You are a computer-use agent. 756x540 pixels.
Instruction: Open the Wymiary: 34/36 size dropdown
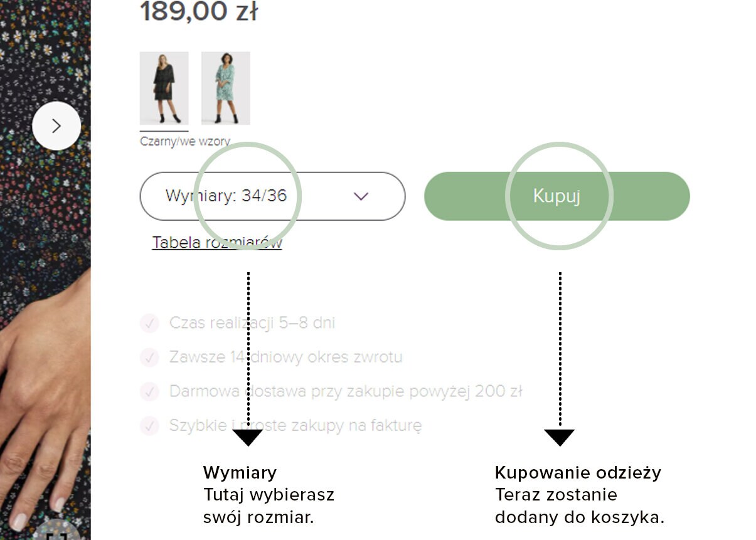click(x=272, y=196)
